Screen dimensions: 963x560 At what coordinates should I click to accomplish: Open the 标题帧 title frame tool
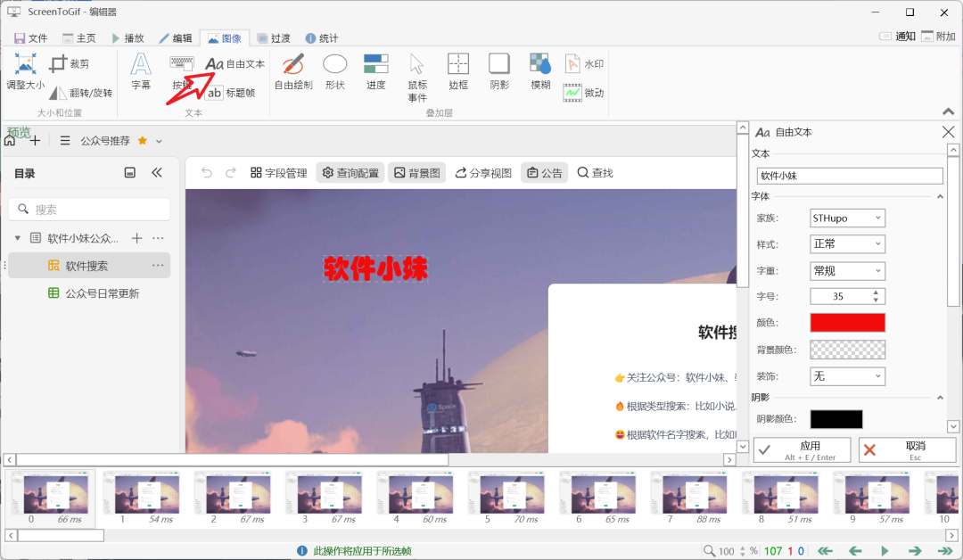[230, 93]
